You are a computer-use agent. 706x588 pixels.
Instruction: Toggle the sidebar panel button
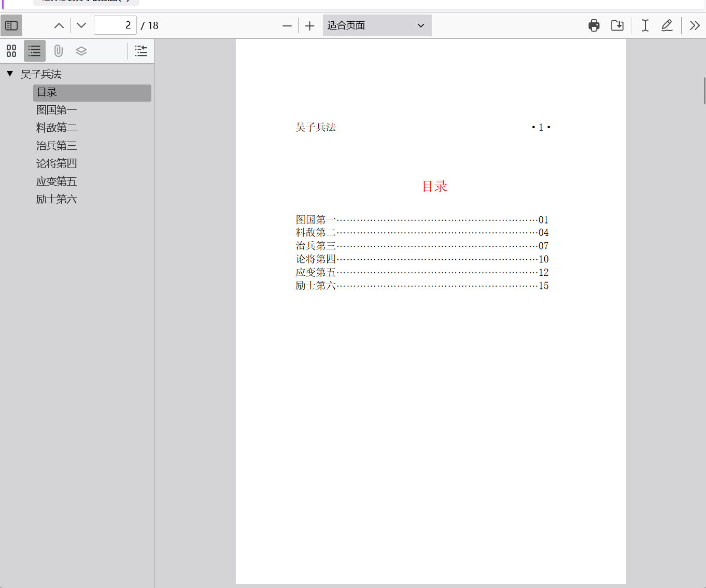11,25
